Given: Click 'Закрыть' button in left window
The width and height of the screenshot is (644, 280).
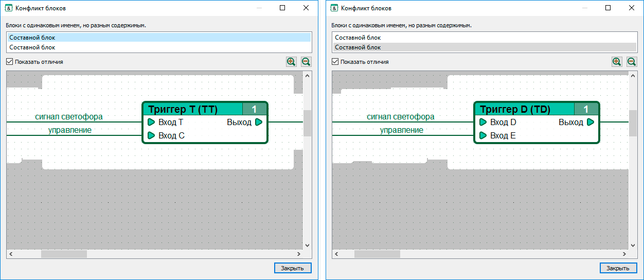Looking at the screenshot, I should click(x=293, y=268).
